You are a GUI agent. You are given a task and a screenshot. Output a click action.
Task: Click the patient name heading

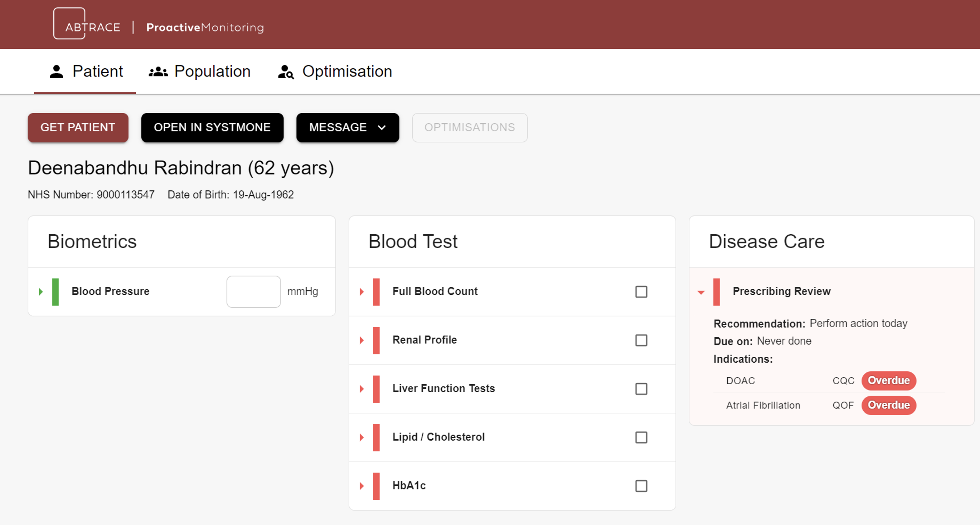181,168
